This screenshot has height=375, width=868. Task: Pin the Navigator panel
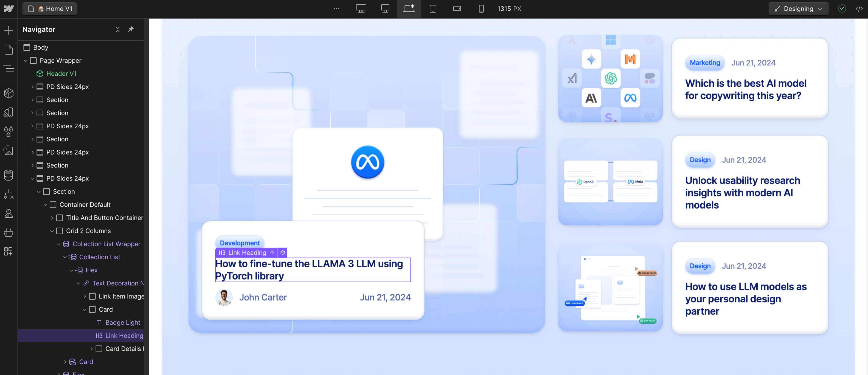[x=131, y=30]
